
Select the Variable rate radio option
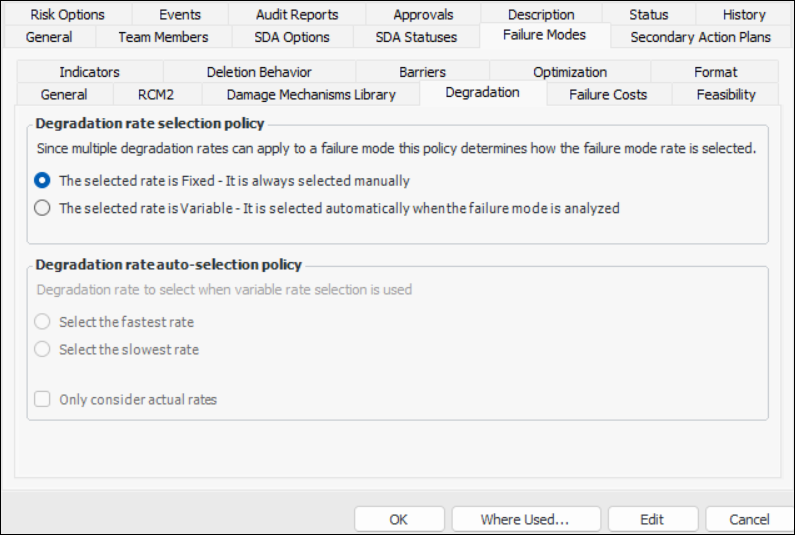(x=42, y=209)
